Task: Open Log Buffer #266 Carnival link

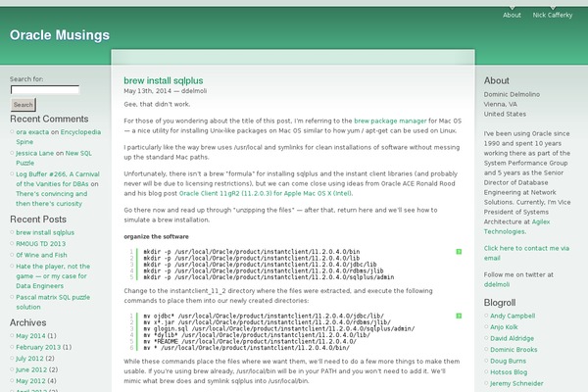Action: [58, 179]
